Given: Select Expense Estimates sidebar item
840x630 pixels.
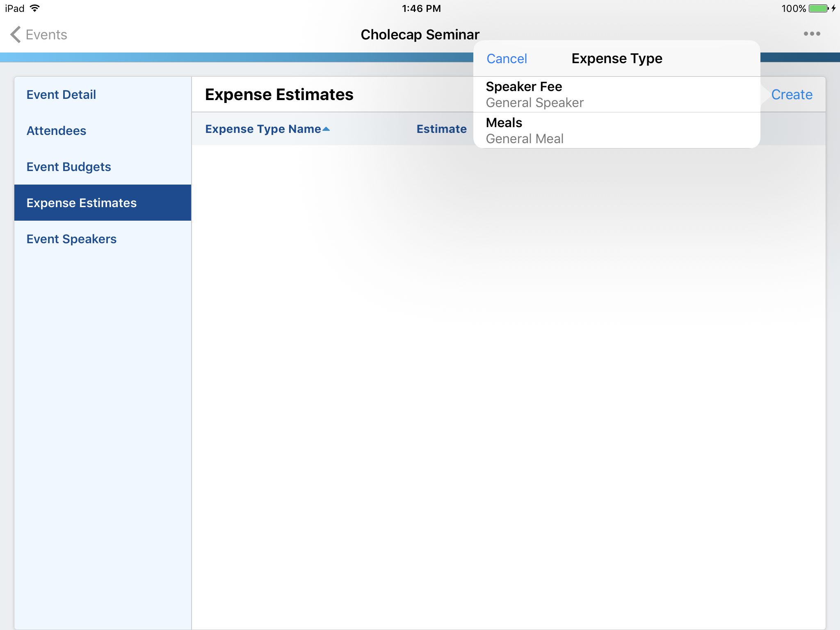Looking at the screenshot, I should (x=82, y=203).
